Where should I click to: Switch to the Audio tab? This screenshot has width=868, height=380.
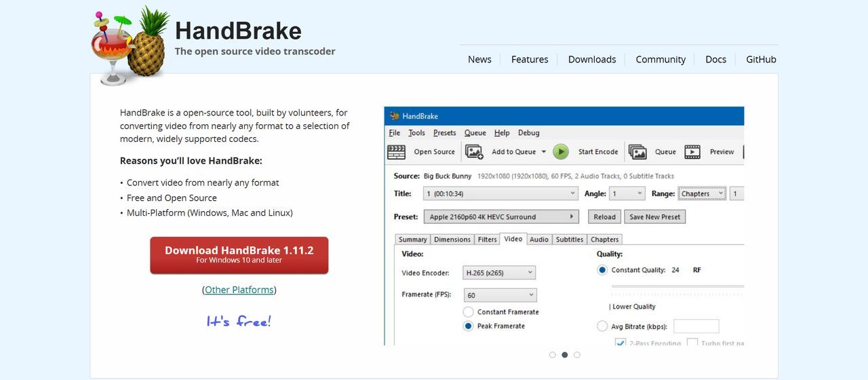click(539, 240)
